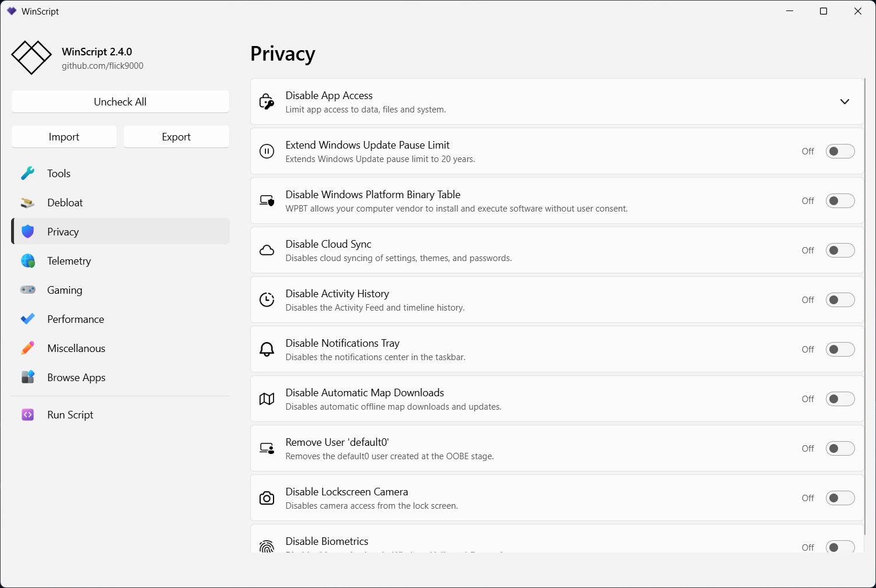The image size is (876, 588).
Task: Click the Telemetry globe icon
Action: tap(27, 261)
